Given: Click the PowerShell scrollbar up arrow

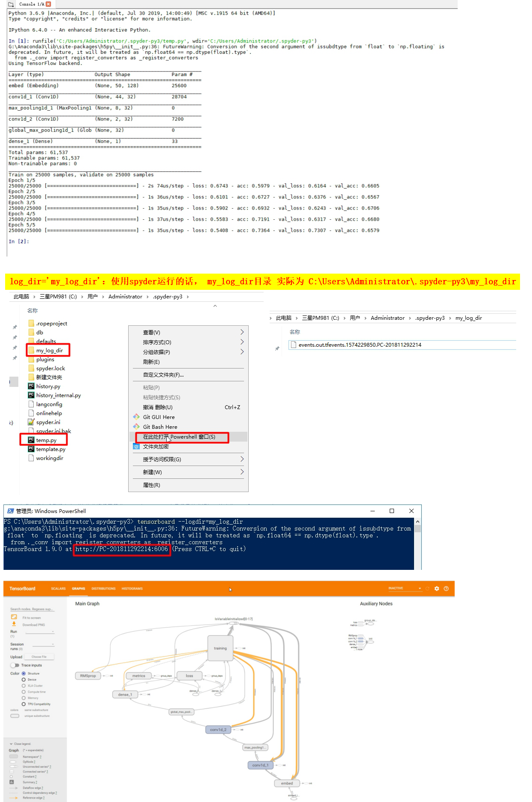Looking at the screenshot, I should (417, 522).
